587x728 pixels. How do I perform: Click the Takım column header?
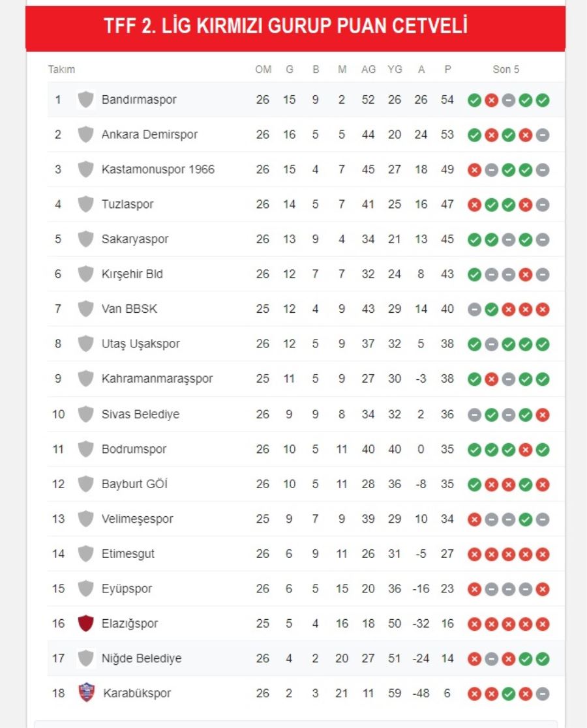[x=61, y=69]
